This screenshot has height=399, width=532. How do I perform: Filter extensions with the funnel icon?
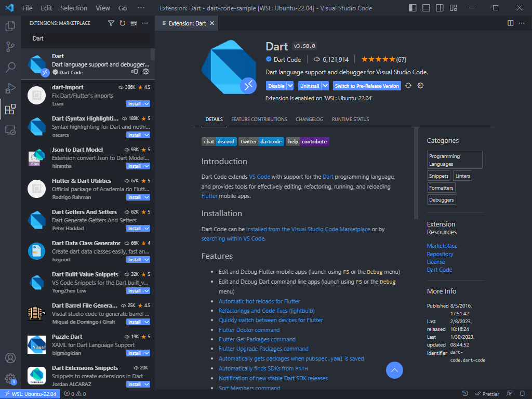[111, 23]
